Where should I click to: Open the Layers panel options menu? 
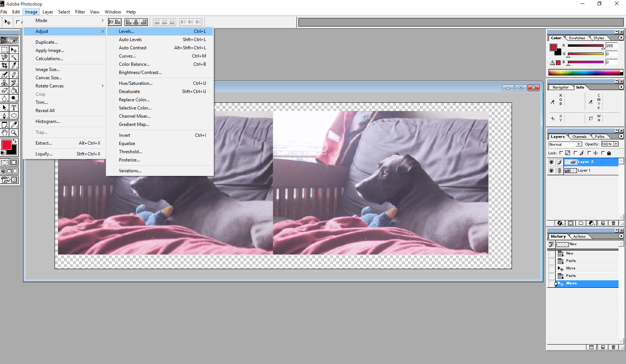(621, 136)
